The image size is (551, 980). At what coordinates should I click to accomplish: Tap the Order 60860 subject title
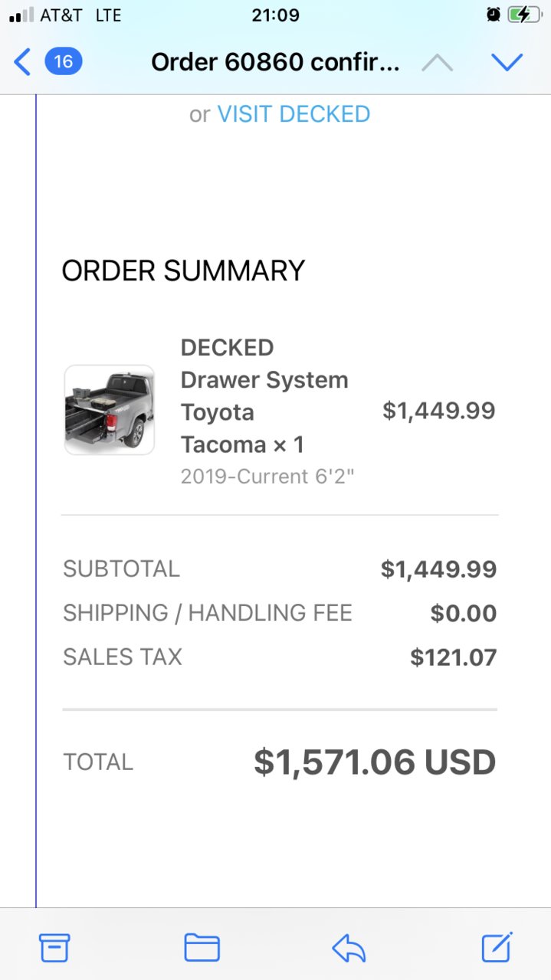[275, 62]
